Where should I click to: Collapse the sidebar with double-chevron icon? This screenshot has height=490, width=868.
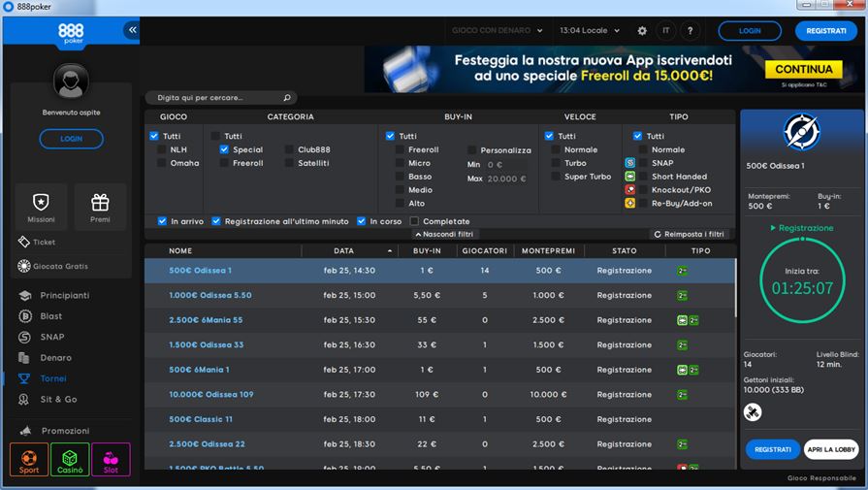(x=132, y=30)
